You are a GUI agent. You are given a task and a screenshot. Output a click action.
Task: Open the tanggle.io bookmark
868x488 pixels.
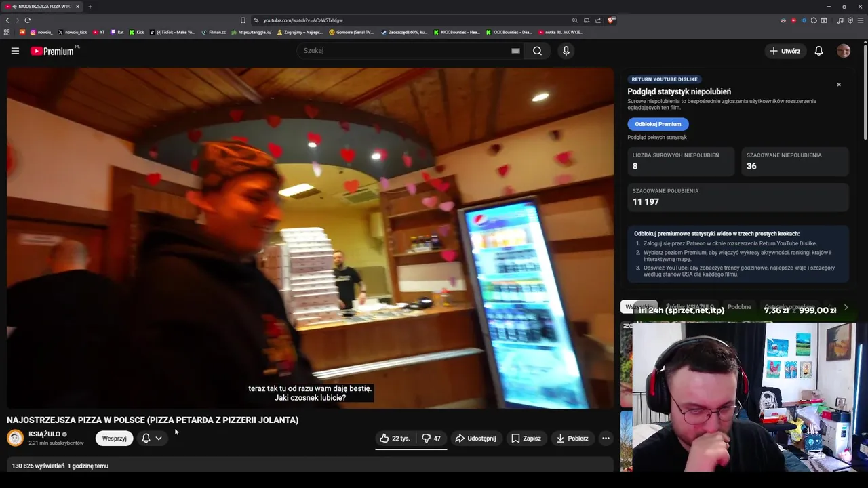coord(252,32)
